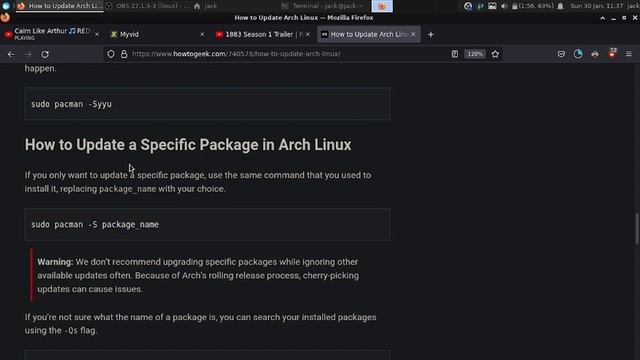Open the image viewer tray icon
The width and height of the screenshot is (640, 360).
pyautogui.click(x=492, y=6)
